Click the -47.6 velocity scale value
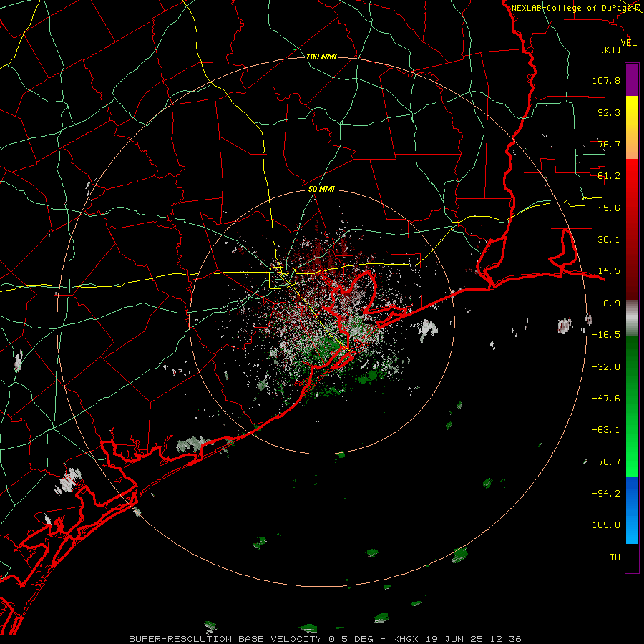Image resolution: width=644 pixels, height=644 pixels. click(606, 399)
